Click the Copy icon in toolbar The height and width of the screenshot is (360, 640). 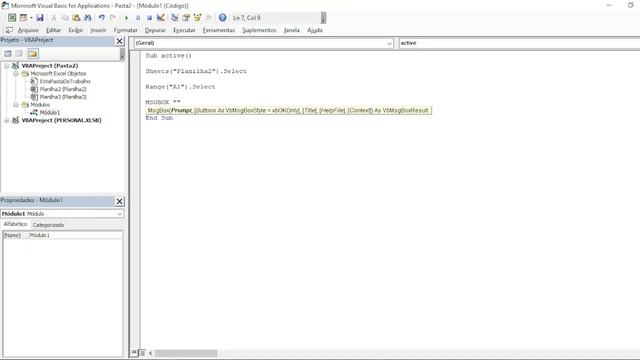click(65, 18)
